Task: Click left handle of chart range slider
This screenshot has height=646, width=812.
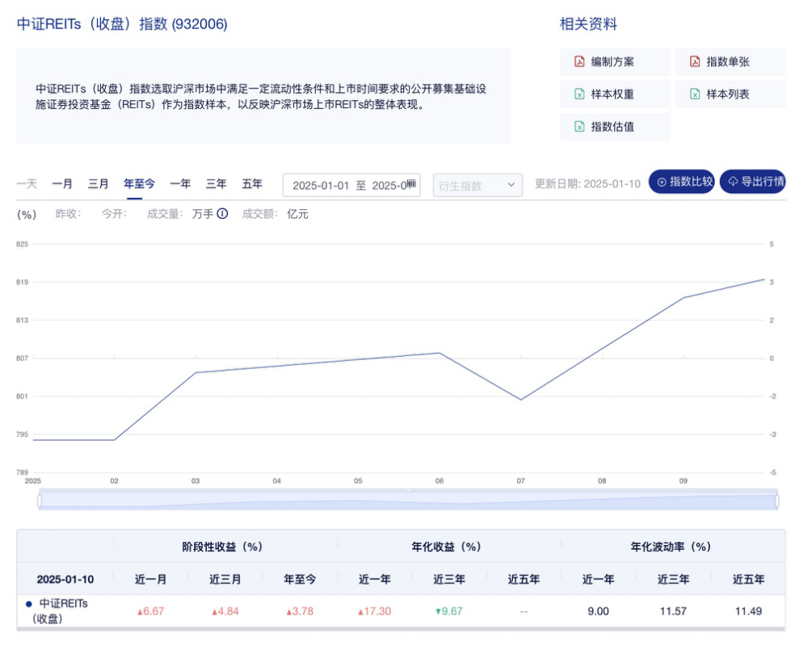Action: (x=39, y=501)
